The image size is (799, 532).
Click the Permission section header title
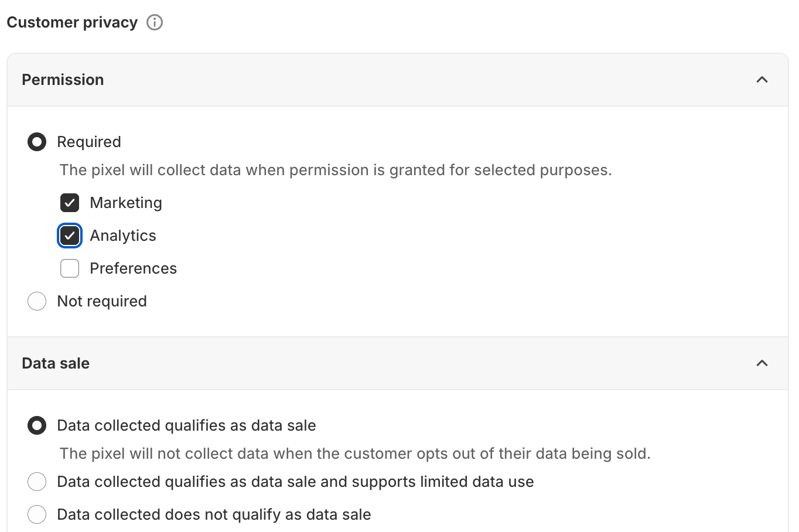pyautogui.click(x=63, y=80)
